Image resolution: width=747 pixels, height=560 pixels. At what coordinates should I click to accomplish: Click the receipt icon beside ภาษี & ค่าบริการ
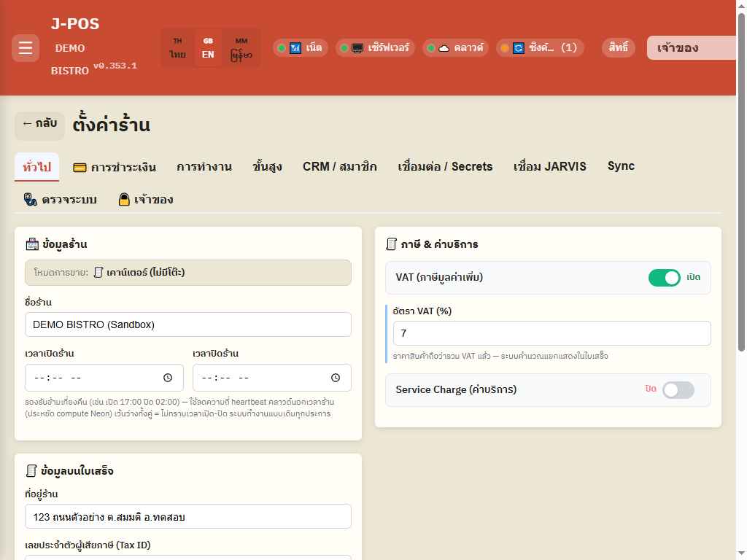[391, 244]
